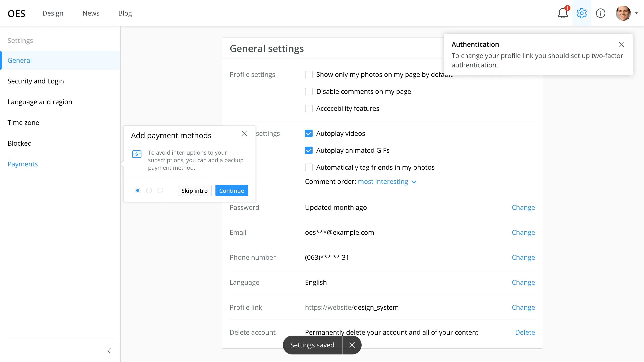Image resolution: width=644 pixels, height=362 pixels.
Task: Open the info circle icon
Action: point(600,13)
